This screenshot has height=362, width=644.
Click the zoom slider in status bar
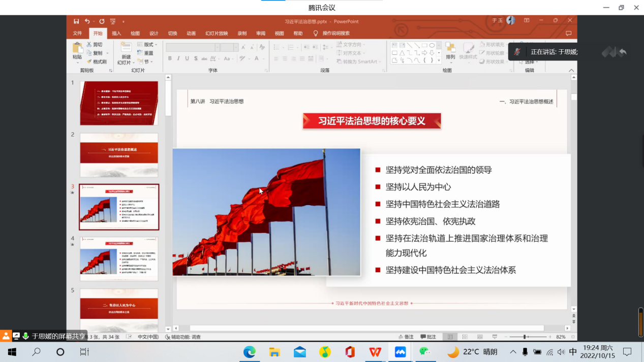(525, 337)
